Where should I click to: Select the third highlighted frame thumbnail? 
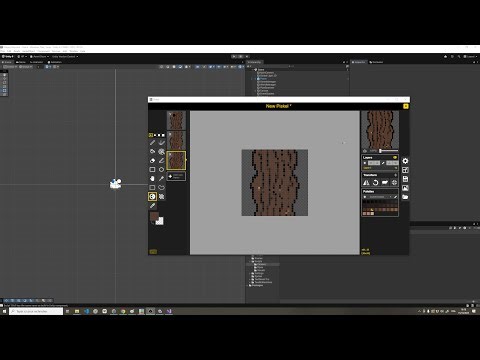tap(176, 160)
